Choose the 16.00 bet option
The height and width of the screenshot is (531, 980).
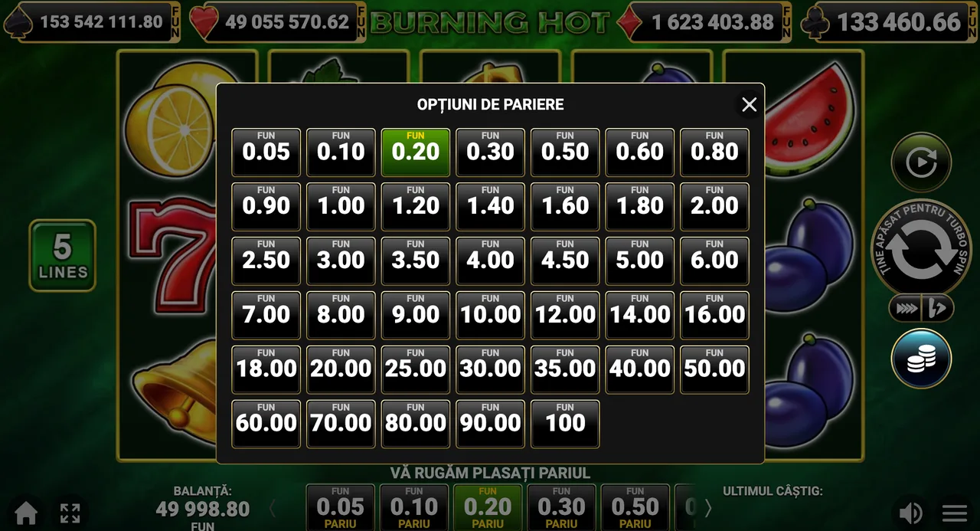click(x=714, y=316)
